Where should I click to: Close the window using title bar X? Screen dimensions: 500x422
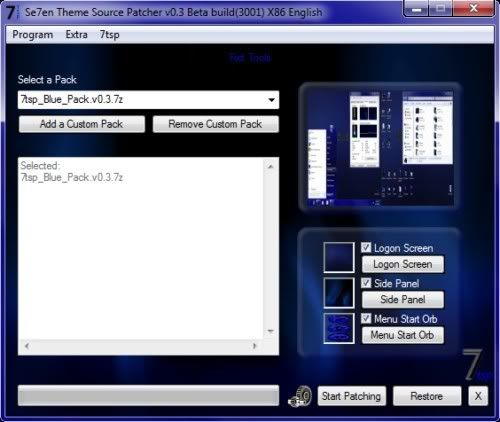473,8
